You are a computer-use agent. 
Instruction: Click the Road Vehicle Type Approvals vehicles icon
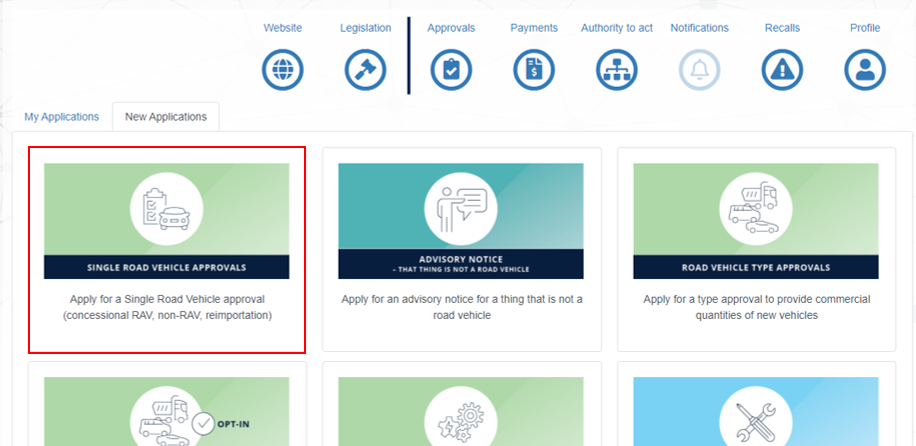pos(756,209)
